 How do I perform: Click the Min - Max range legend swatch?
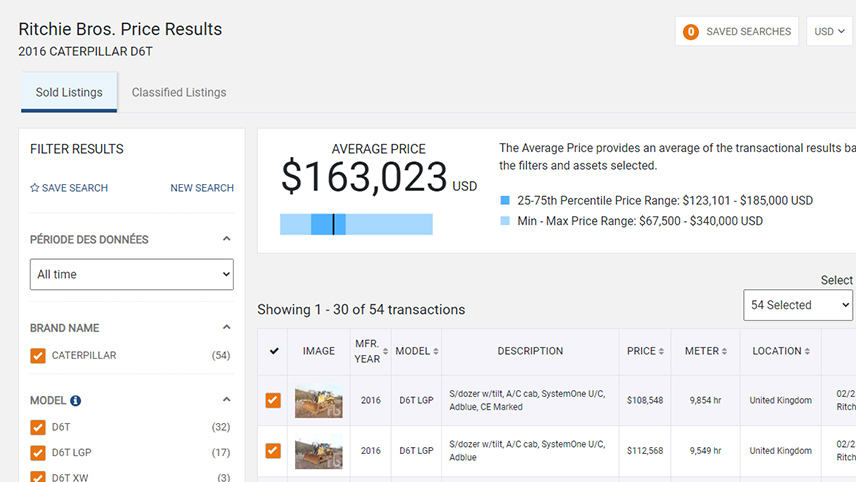pos(505,221)
